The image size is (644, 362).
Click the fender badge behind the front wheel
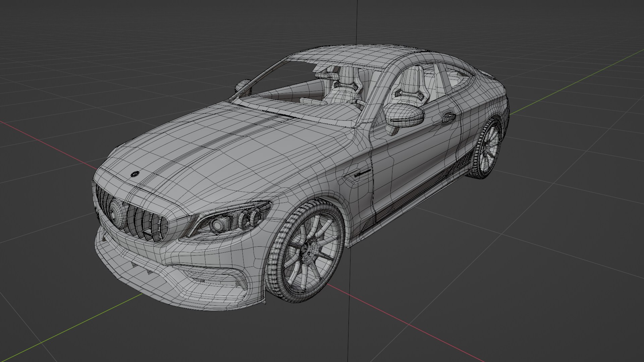click(x=362, y=173)
